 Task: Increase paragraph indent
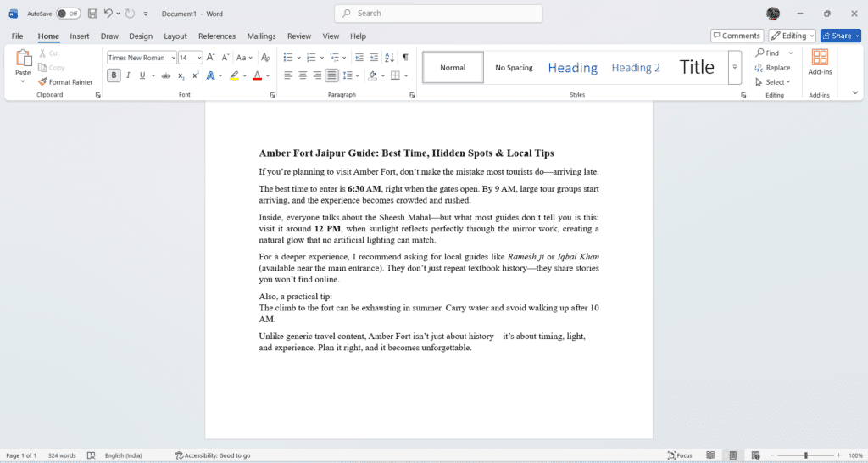[374, 57]
